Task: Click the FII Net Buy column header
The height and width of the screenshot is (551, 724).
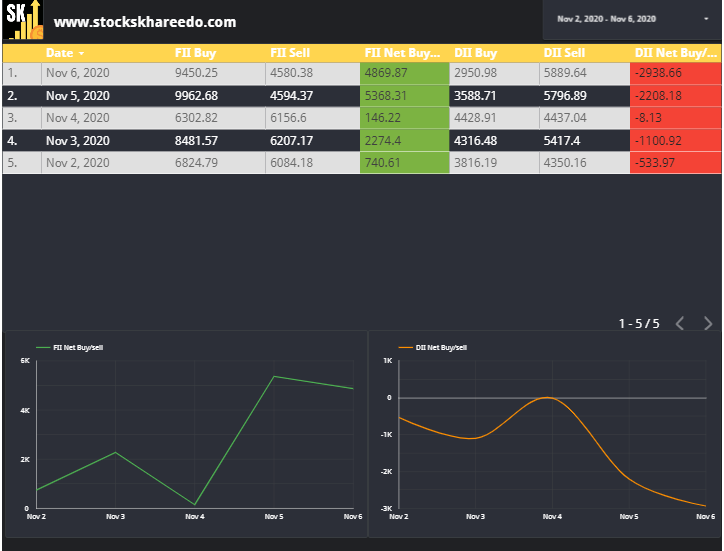Action: coord(402,53)
